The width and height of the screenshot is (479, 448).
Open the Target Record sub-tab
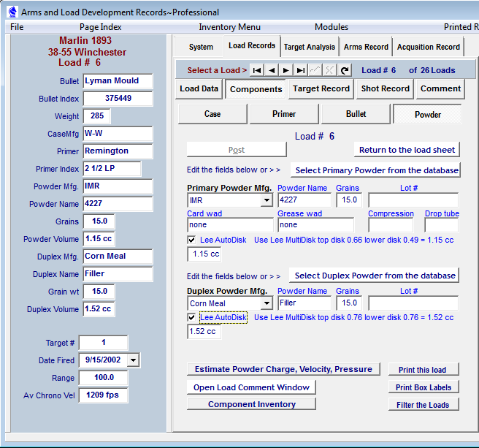pyautogui.click(x=321, y=88)
